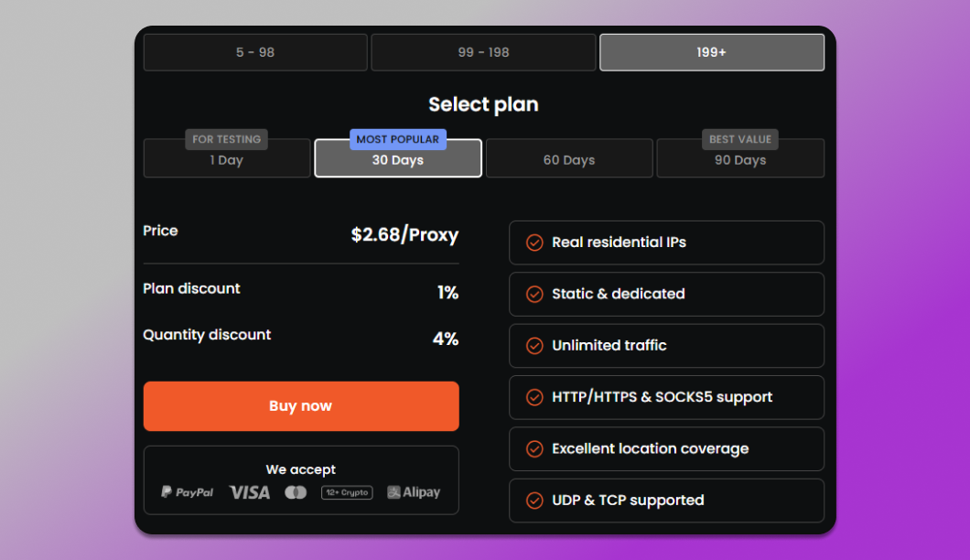The image size is (970, 560).
Task: Click the Mastercard logo icon
Action: tap(296, 492)
